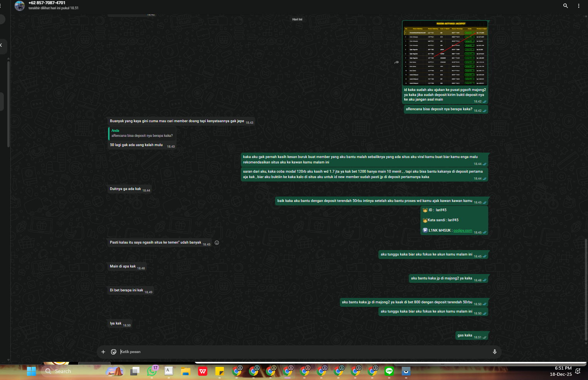React with emoji to the 'Pasti kalau itu' message
The height and width of the screenshot is (380, 588).
pyautogui.click(x=217, y=243)
